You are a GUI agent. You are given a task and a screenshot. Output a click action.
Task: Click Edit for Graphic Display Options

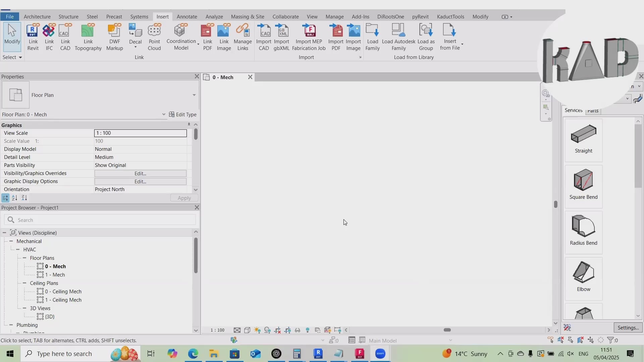(140, 181)
